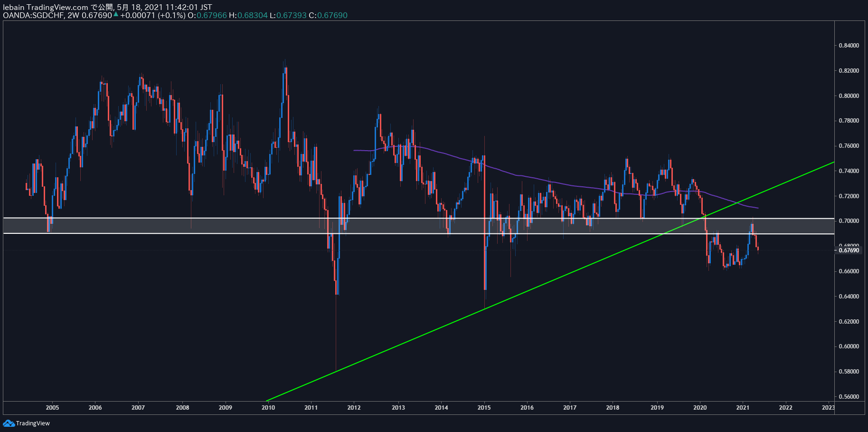Click the 0.56000 price axis label
Image resolution: width=868 pixels, height=432 pixels.
point(849,397)
